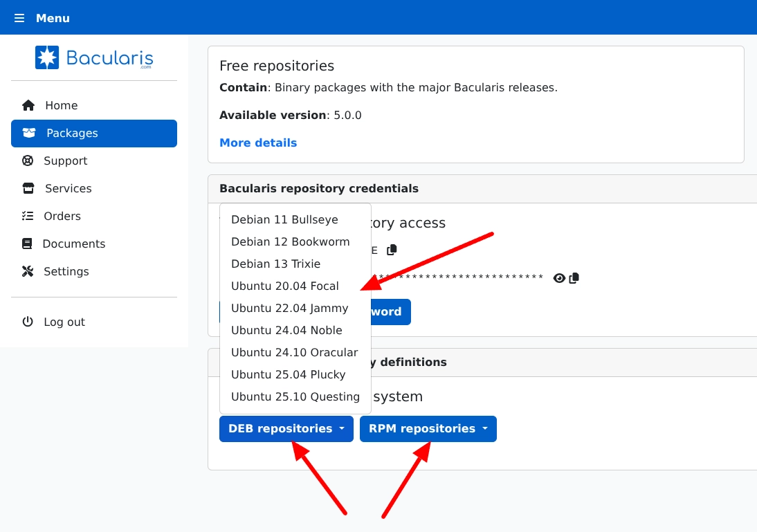Click the Log out power icon
This screenshot has width=757, height=532.
coord(28,322)
